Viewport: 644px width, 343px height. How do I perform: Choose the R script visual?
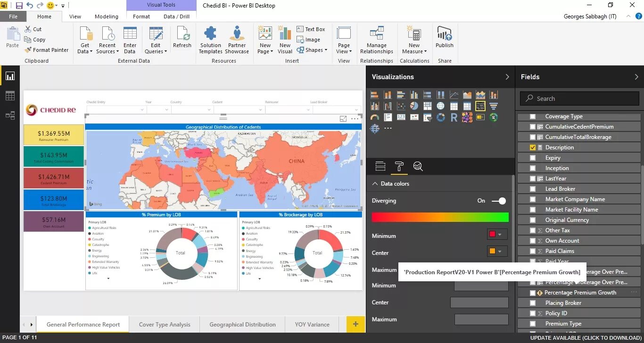(454, 117)
